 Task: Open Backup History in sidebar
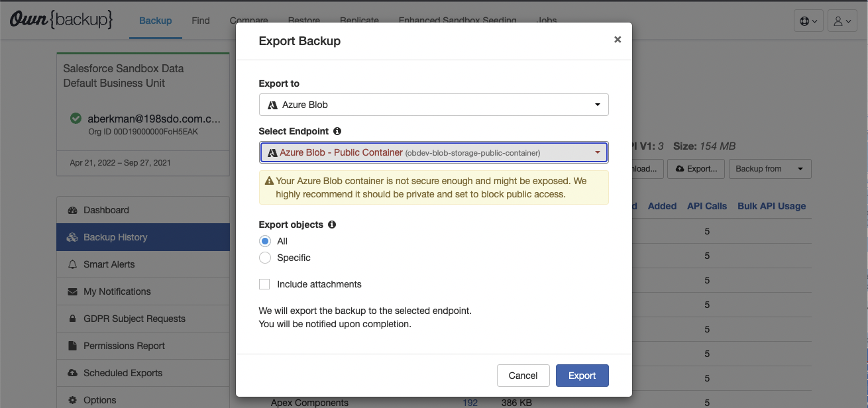(143, 237)
